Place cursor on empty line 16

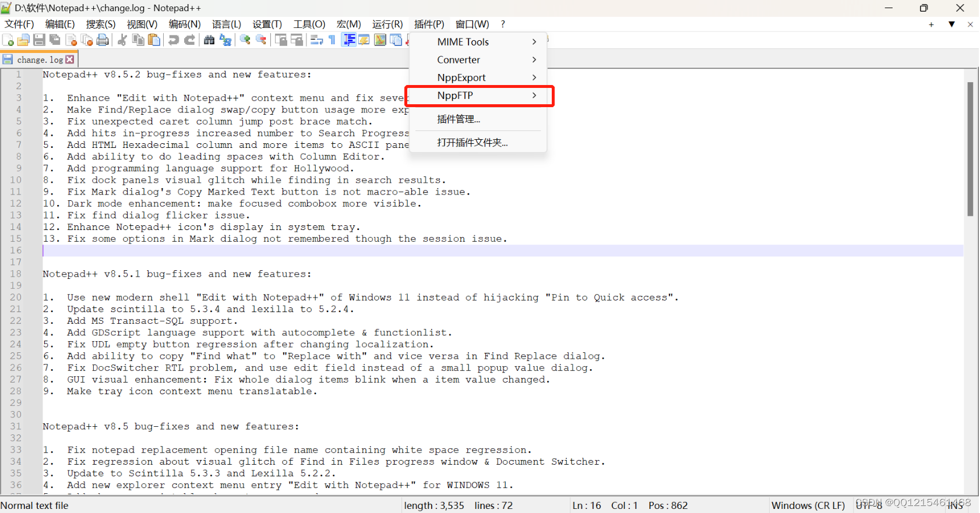click(502, 250)
